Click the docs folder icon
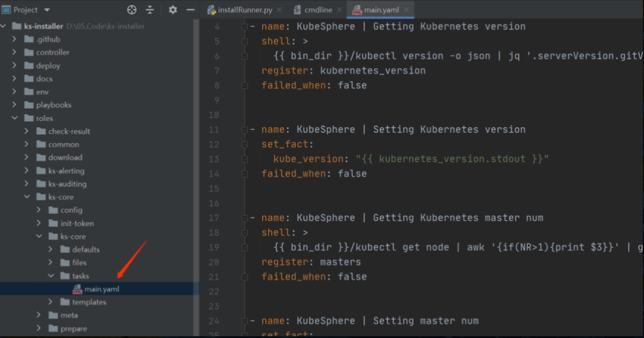Screen dimensions: 644x338 tap(29, 79)
